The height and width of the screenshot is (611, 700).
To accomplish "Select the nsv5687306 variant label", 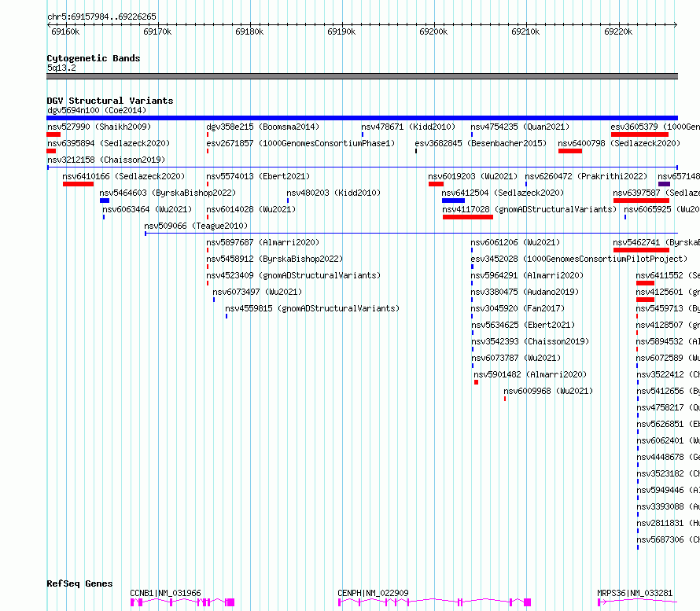I will [668, 539].
